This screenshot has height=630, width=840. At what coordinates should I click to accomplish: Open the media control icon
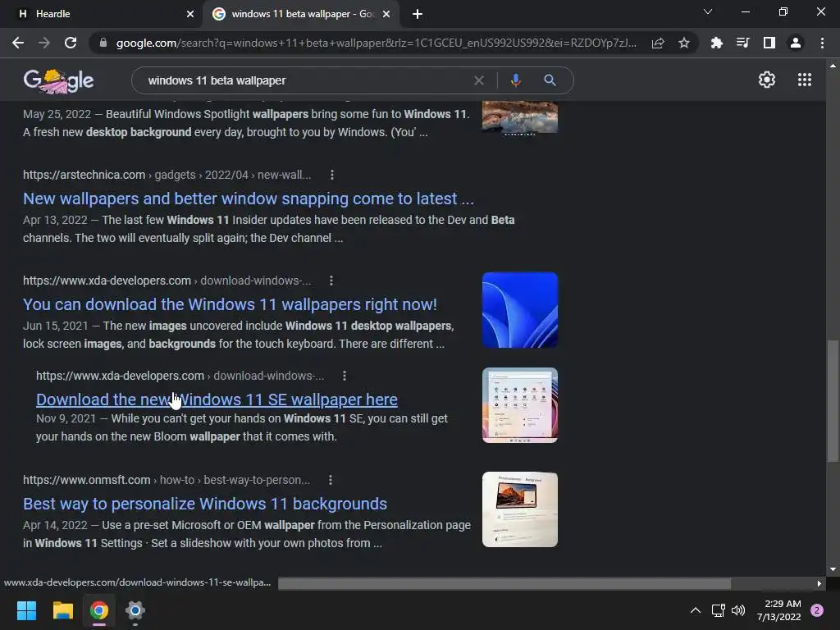(x=742, y=43)
